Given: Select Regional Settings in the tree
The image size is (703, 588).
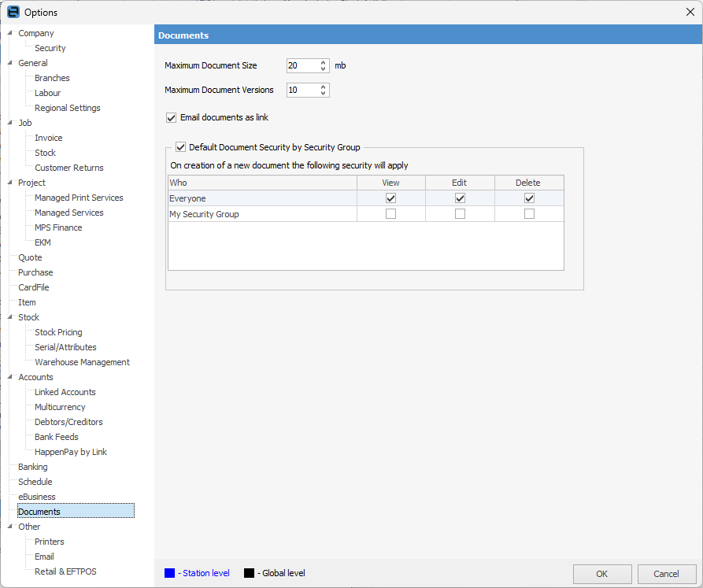Looking at the screenshot, I should click(x=67, y=108).
